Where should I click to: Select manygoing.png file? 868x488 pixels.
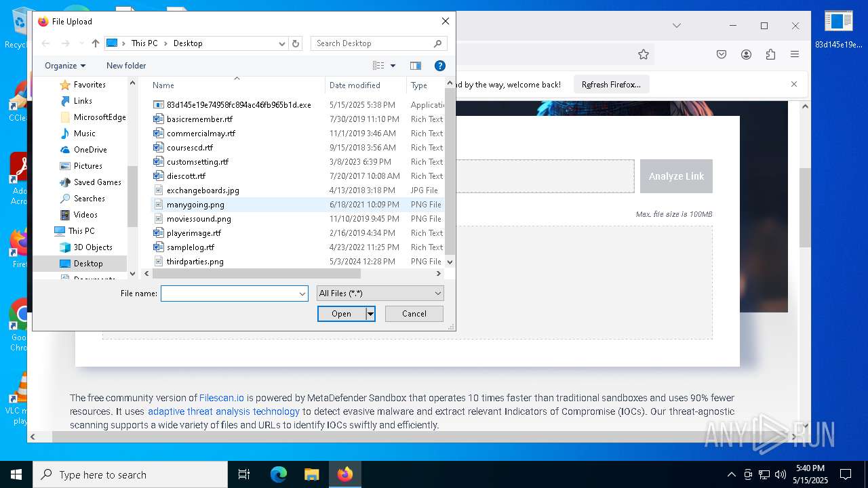click(195, 205)
